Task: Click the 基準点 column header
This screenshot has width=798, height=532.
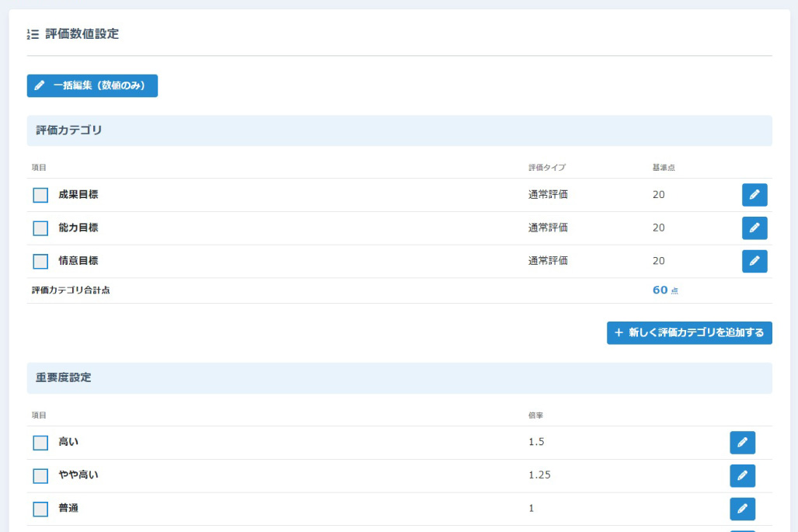Action: (x=664, y=167)
